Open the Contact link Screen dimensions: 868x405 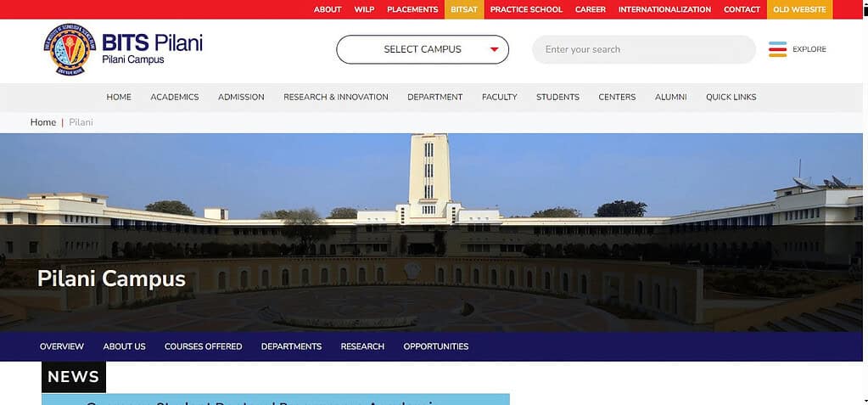point(742,9)
